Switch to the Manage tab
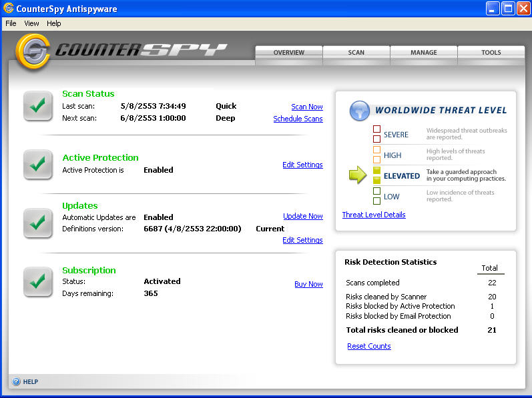This screenshot has height=398, width=532. [x=424, y=53]
